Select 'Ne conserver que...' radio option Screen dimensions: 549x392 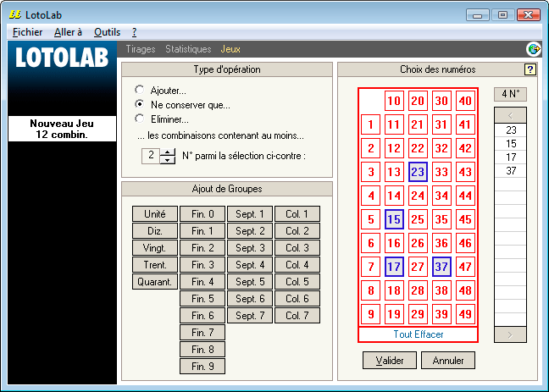pos(140,104)
